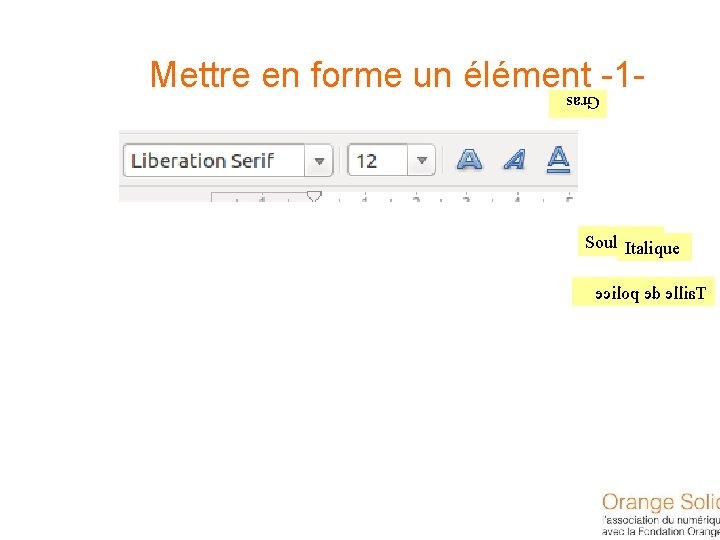Click the Bold letter A icon

pyautogui.click(x=469, y=160)
